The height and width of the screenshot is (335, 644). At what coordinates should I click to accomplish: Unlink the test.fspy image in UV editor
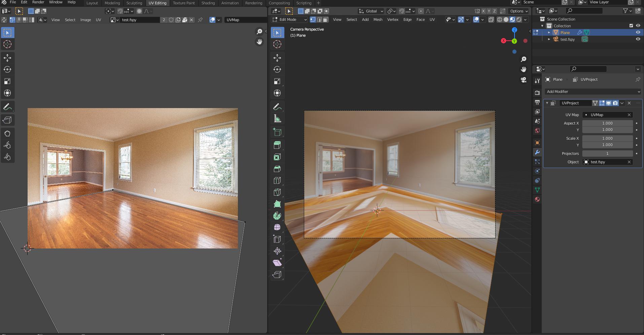coord(191,20)
